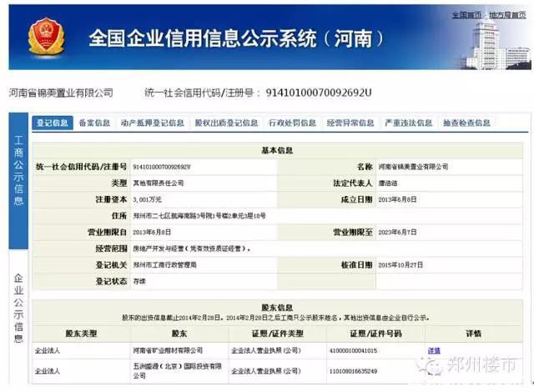Open 详情 link for 河南省矿业耐材有限公司
534x392 pixels.
point(434,350)
